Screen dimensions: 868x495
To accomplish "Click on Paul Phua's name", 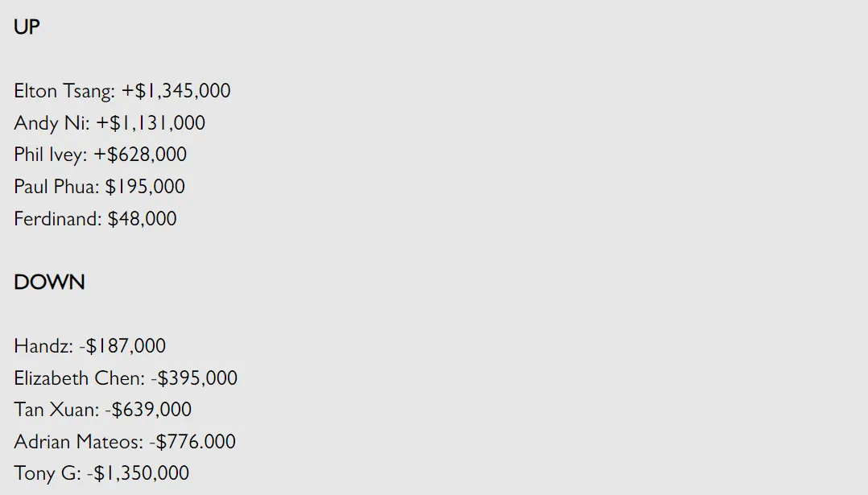I will pos(56,187).
